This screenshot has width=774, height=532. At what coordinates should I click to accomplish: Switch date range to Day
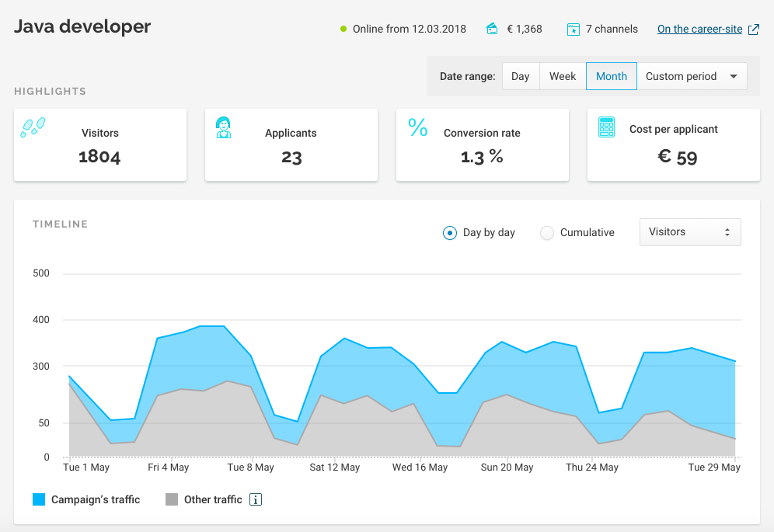pos(521,76)
